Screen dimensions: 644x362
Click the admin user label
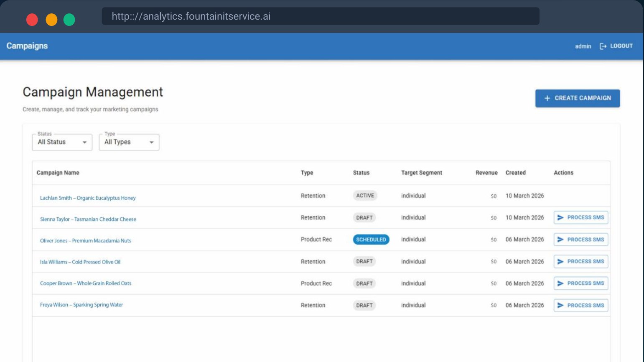(x=583, y=46)
